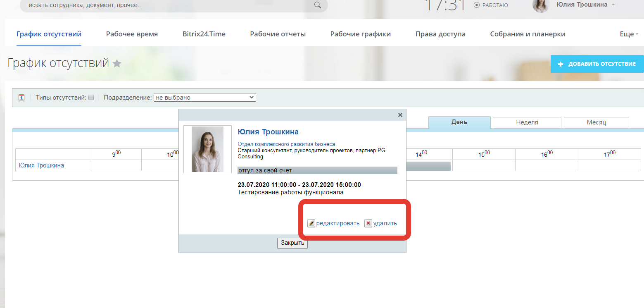Close the popup with the X icon
The width and height of the screenshot is (644, 308).
(400, 115)
